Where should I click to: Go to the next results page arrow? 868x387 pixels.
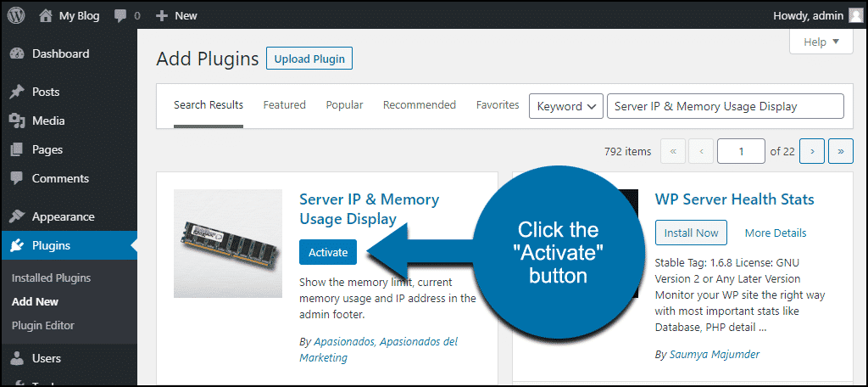pyautogui.click(x=812, y=151)
